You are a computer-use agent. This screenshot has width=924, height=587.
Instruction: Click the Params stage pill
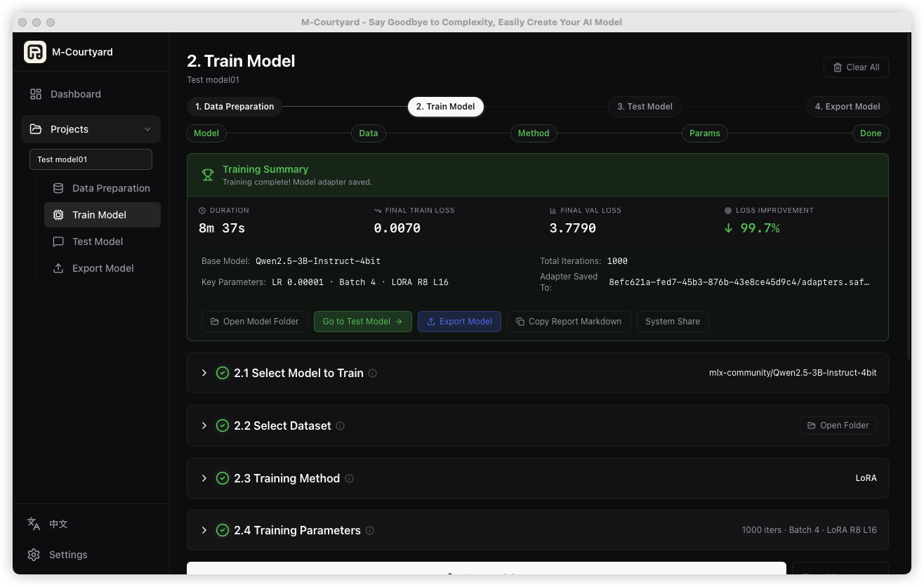[704, 133]
